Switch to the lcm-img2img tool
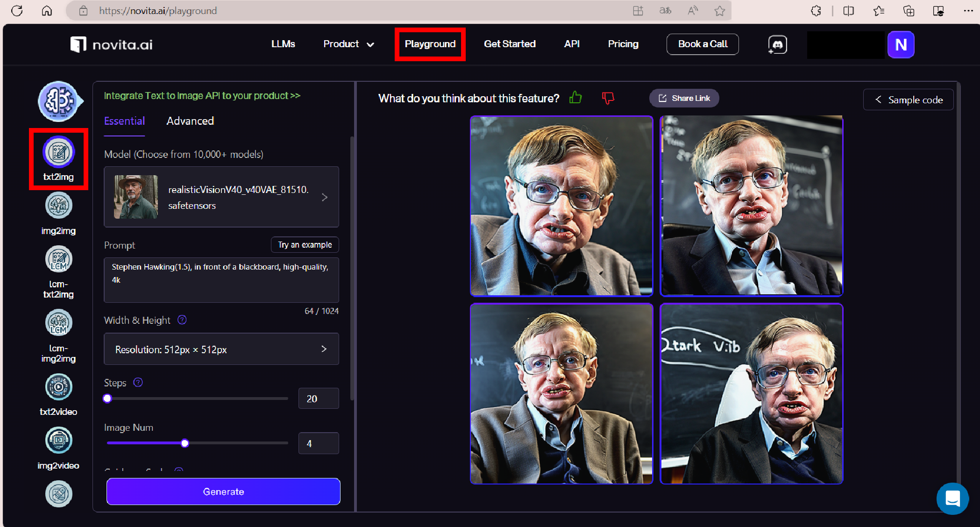This screenshot has width=980, height=527. (x=58, y=323)
